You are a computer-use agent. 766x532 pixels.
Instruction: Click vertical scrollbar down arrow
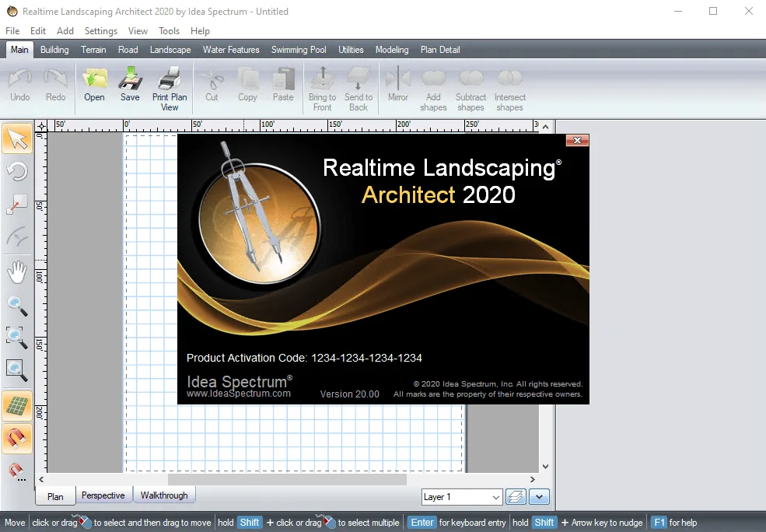tap(546, 467)
